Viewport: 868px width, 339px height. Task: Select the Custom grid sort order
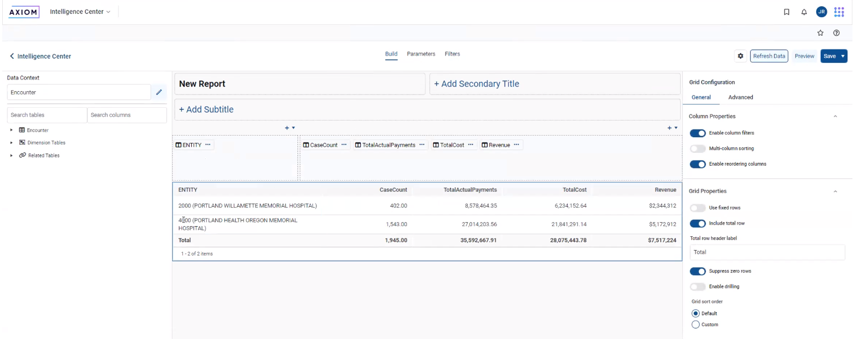coord(695,325)
